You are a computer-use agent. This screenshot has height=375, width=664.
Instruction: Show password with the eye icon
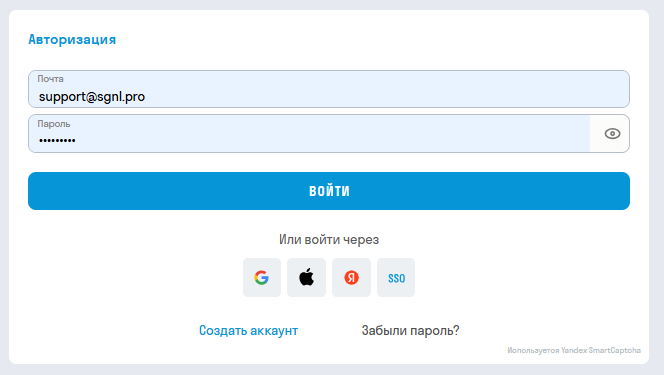(x=612, y=134)
